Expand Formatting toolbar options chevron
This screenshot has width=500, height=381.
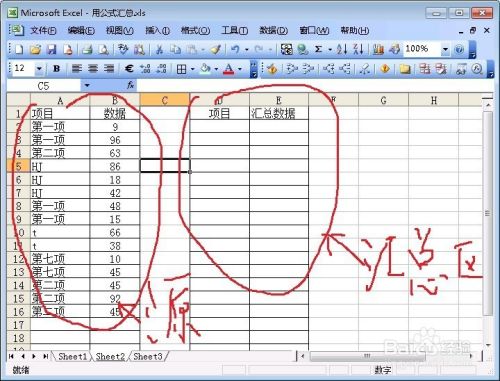pyautogui.click(x=254, y=69)
